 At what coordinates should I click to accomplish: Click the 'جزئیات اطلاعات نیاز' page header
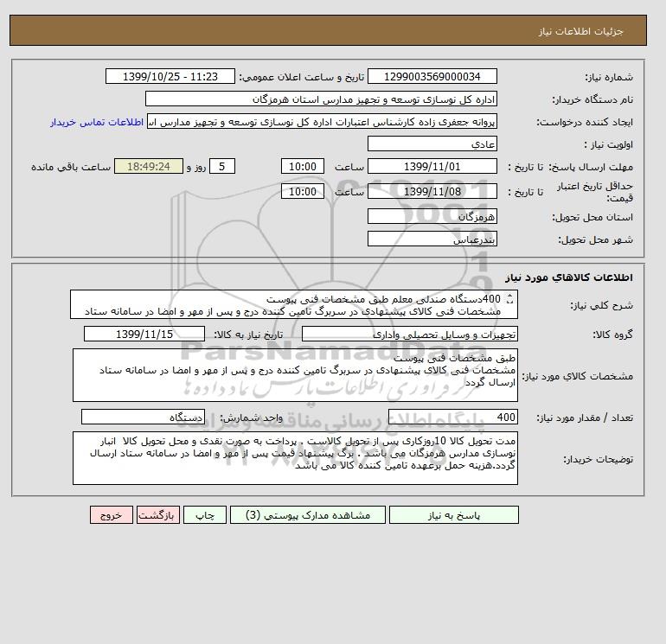[580, 31]
